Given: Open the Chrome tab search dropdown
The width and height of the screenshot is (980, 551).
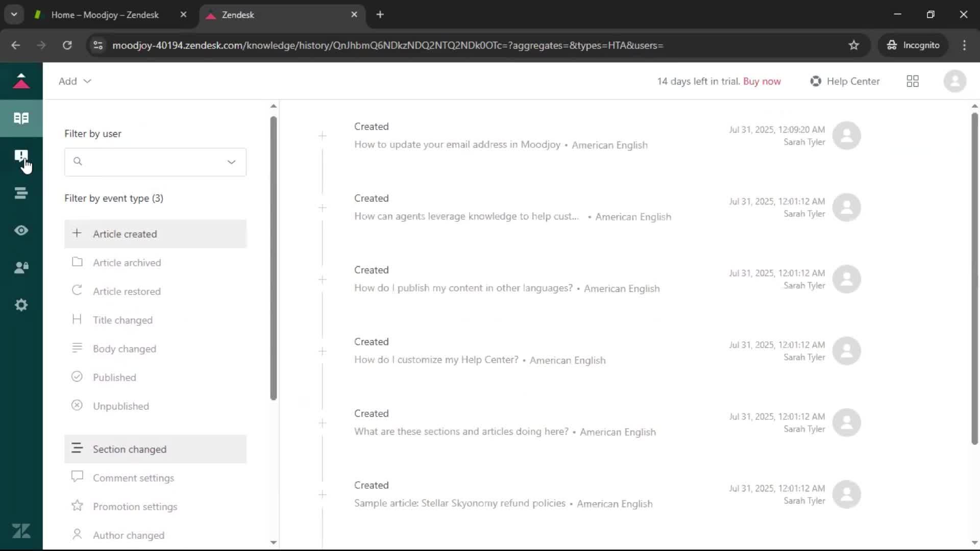Looking at the screenshot, I should pos(14,15).
